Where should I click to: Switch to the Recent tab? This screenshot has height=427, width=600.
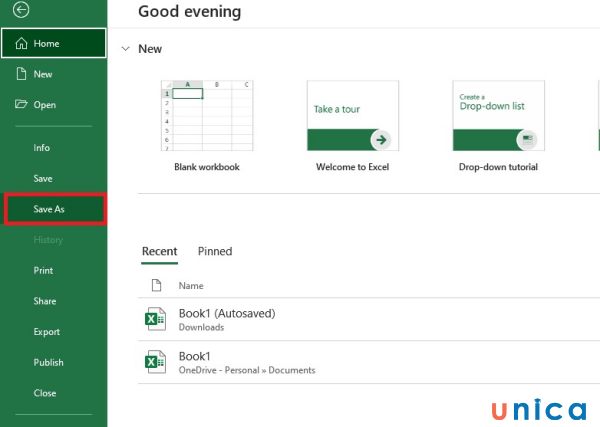(160, 251)
